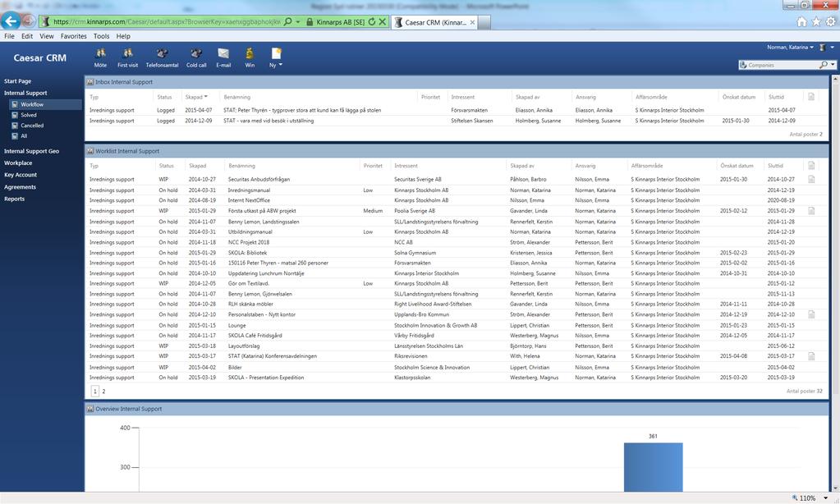Open the View menu
This screenshot has height=504, width=840.
click(47, 36)
